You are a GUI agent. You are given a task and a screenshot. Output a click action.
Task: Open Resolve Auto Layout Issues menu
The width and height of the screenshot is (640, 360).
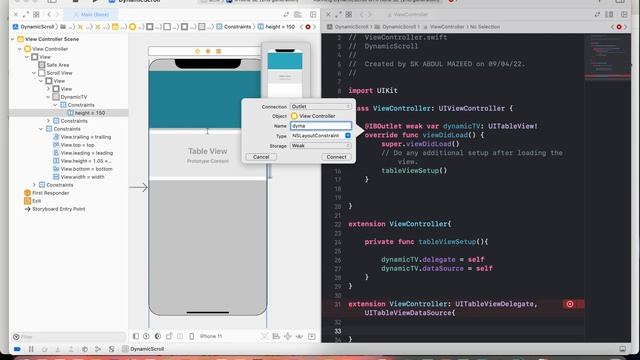coord(300,336)
